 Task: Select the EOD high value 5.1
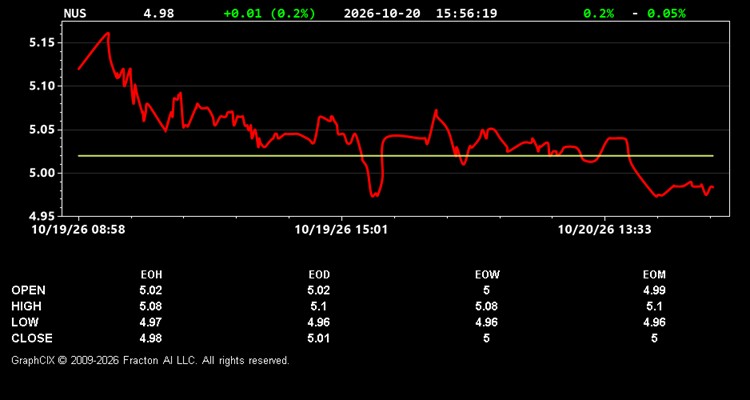pyautogui.click(x=319, y=306)
